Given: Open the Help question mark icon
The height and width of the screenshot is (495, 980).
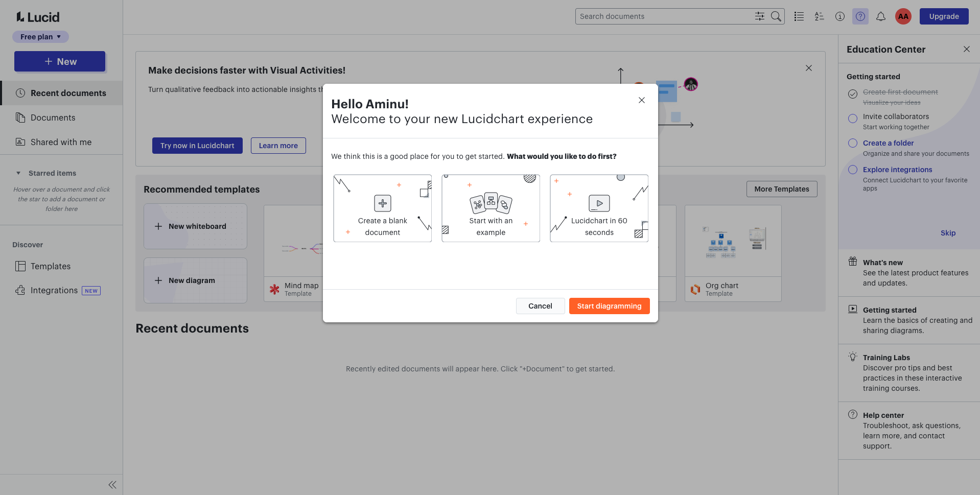Looking at the screenshot, I should [x=860, y=16].
